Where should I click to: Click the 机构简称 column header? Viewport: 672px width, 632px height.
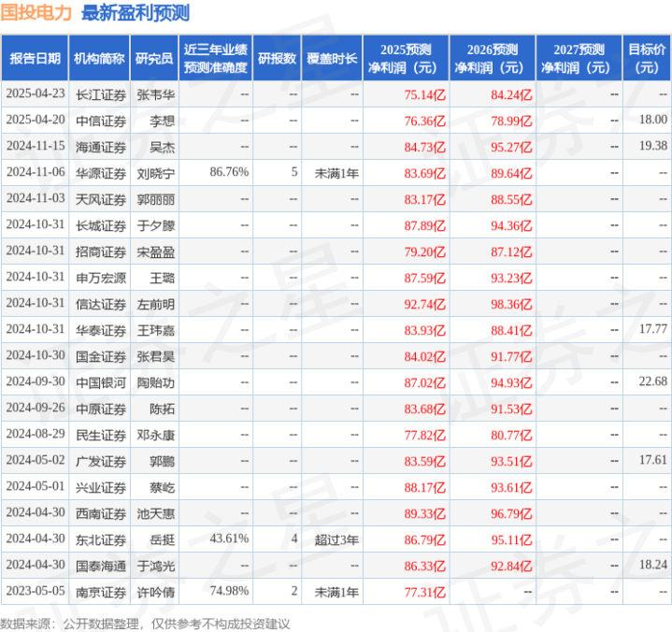tap(99, 58)
